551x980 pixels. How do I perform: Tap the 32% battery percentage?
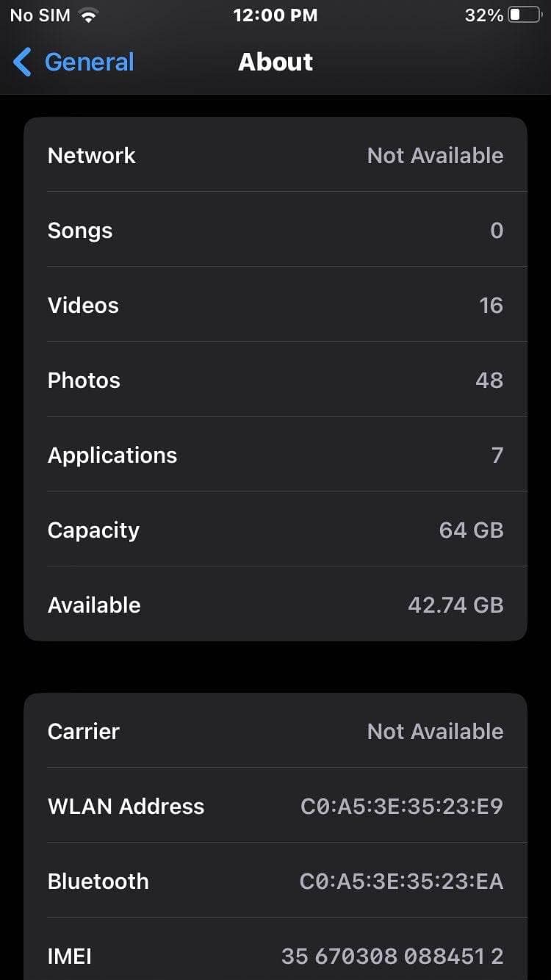484,15
